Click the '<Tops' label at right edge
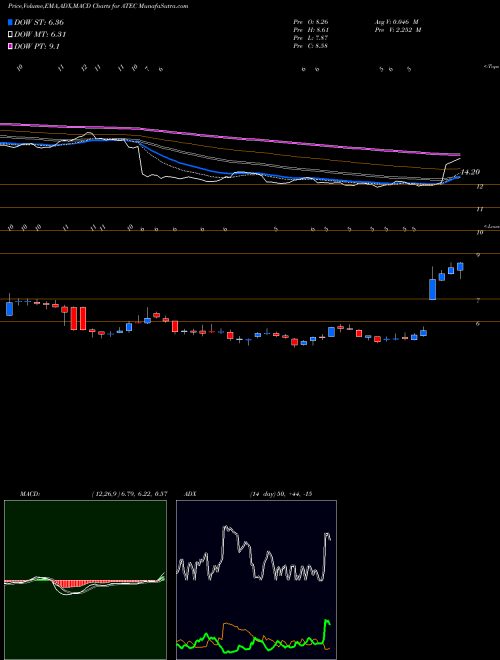 pyautogui.click(x=492, y=67)
